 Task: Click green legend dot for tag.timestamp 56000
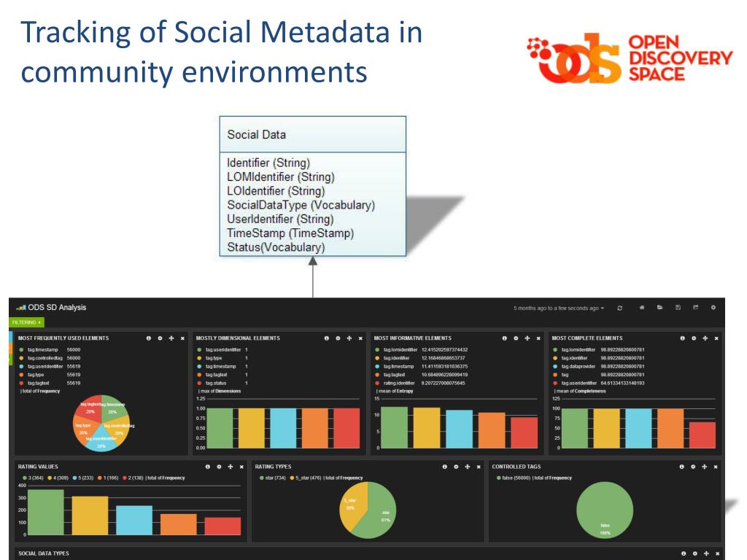point(21,350)
